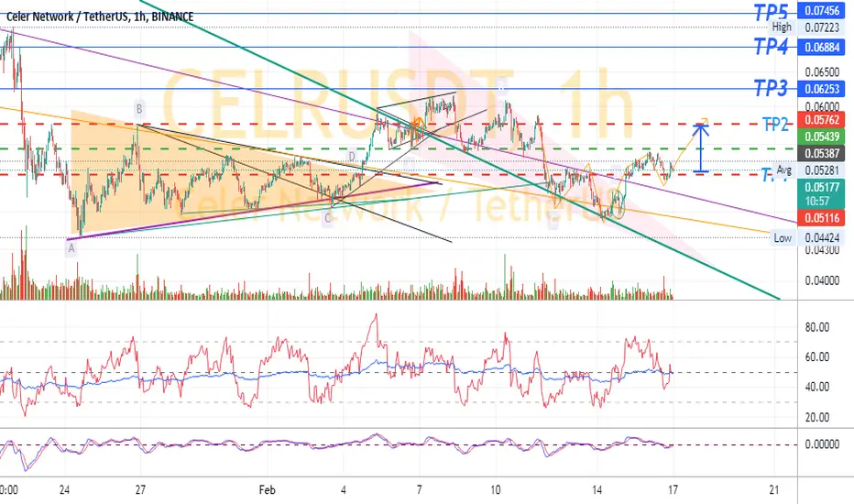This screenshot has width=854, height=504.
Task: Click the 0.07223 High price value
Action: [x=822, y=27]
